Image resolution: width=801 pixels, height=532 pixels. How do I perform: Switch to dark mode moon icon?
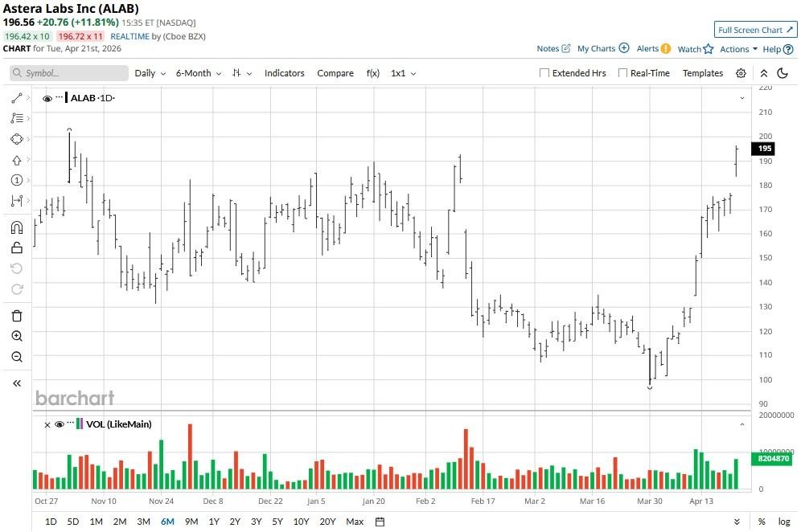pyautogui.click(x=782, y=73)
